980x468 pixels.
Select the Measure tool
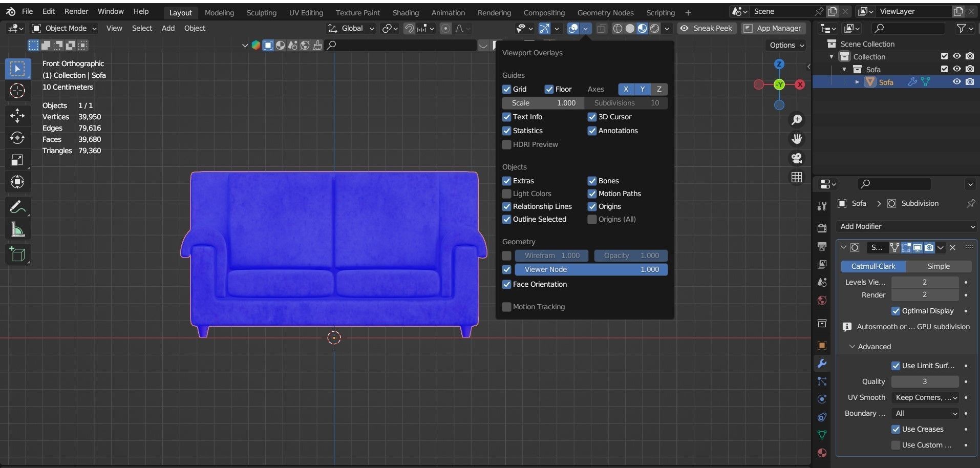[17, 229]
